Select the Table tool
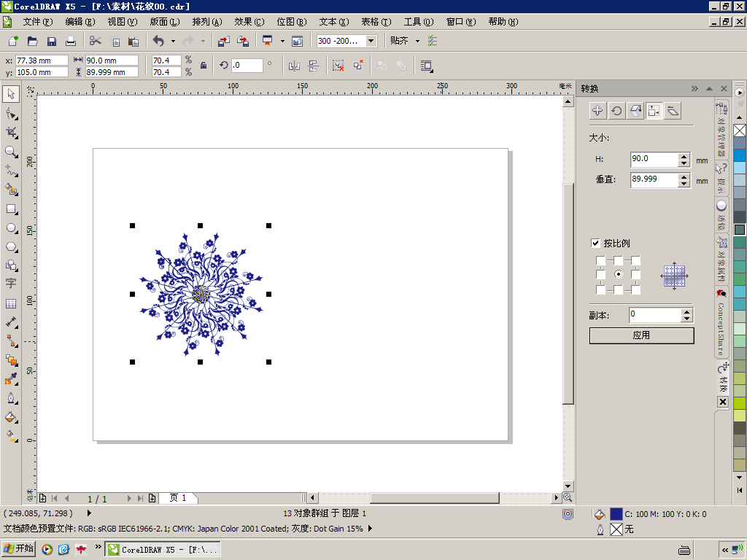The width and height of the screenshot is (747, 560). (11, 303)
